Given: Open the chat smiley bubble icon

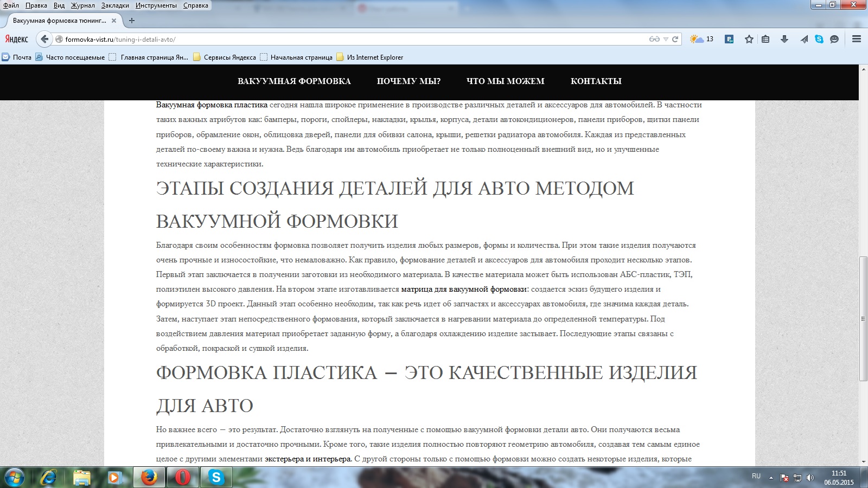Looking at the screenshot, I should click(834, 39).
